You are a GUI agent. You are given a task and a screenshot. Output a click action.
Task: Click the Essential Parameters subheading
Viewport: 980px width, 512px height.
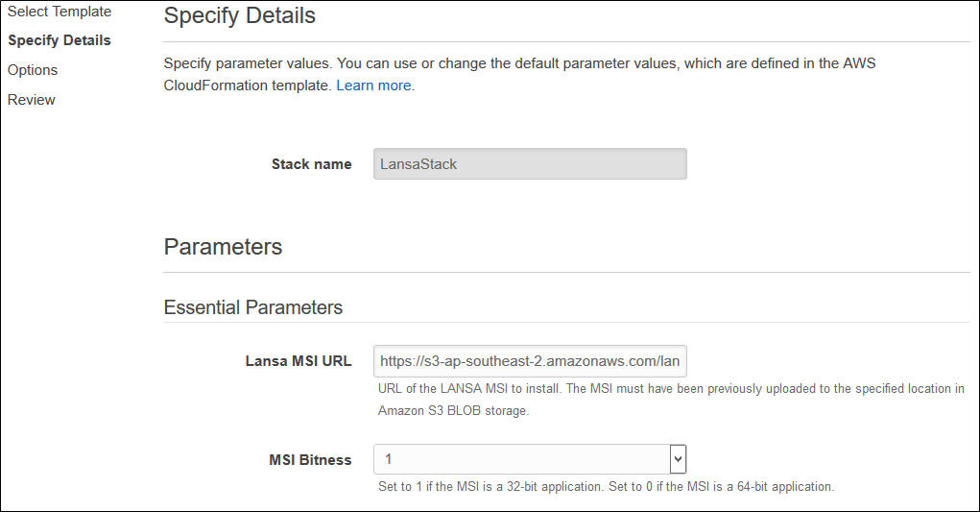(x=253, y=307)
